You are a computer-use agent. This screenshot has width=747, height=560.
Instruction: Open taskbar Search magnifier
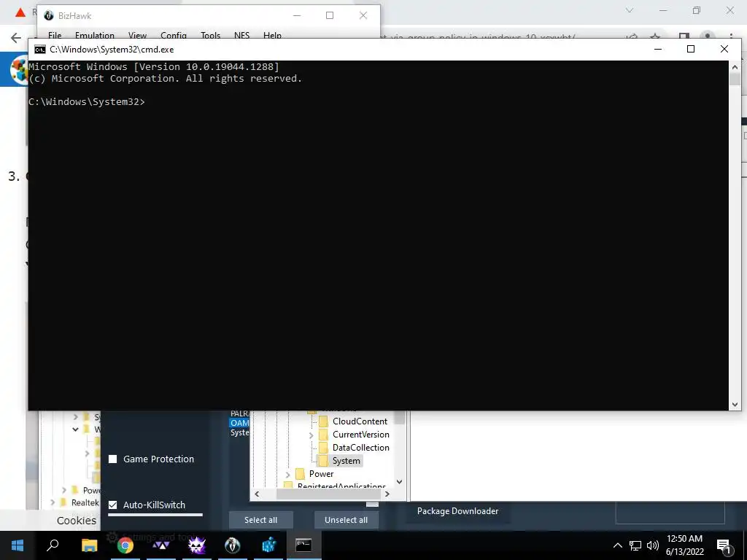click(53, 545)
